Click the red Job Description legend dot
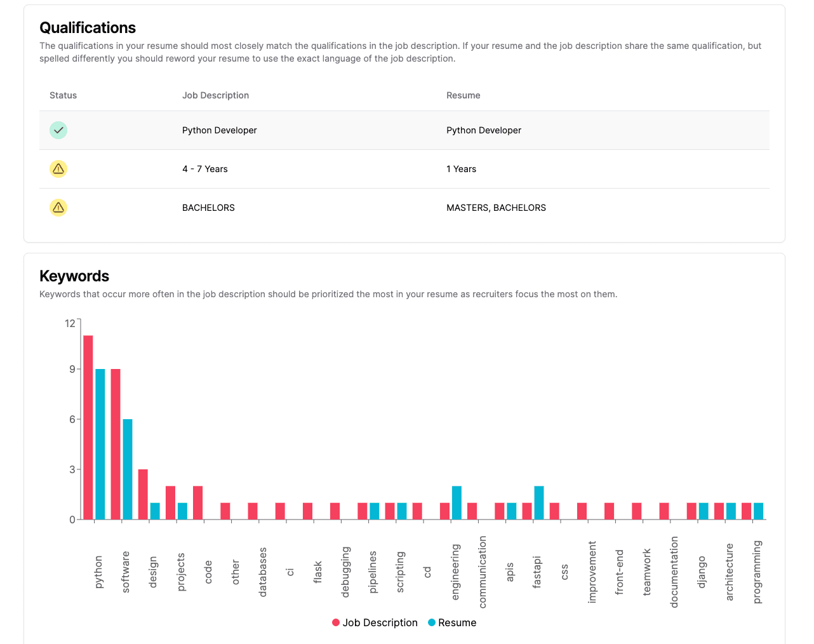Screen dimensions: 814x644 336,622
